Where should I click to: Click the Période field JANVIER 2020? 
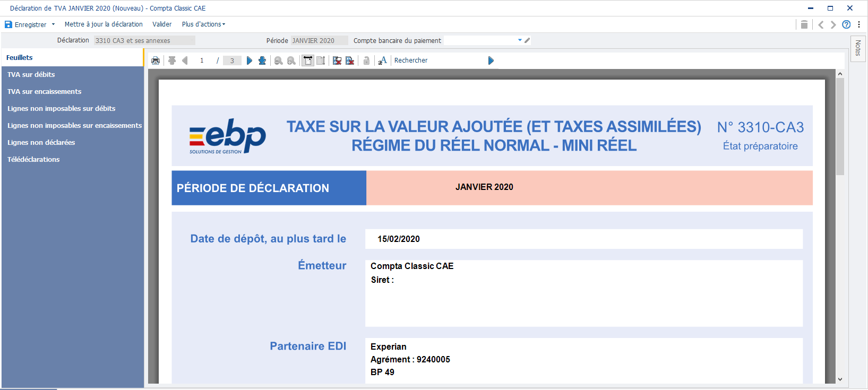[320, 40]
